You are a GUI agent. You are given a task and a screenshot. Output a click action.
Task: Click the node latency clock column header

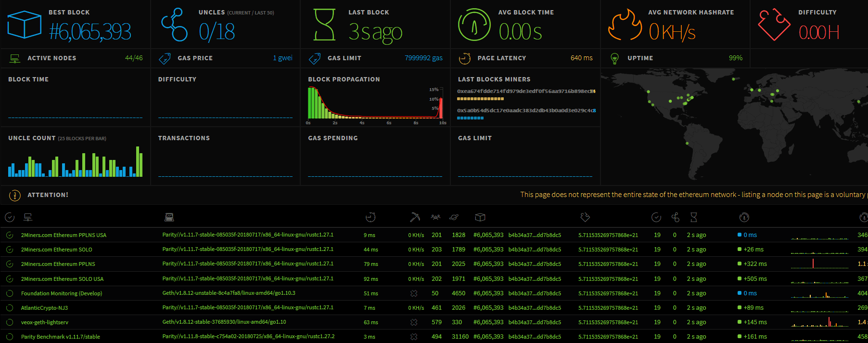[x=370, y=217]
